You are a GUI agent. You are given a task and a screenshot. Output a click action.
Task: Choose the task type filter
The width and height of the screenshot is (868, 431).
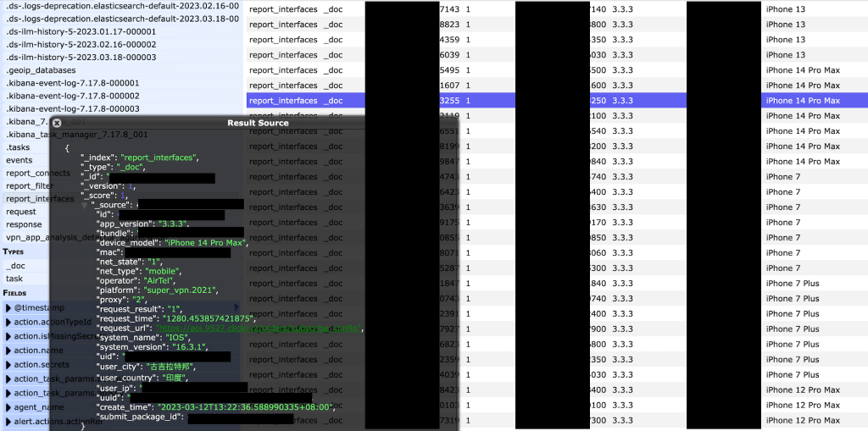click(x=14, y=278)
